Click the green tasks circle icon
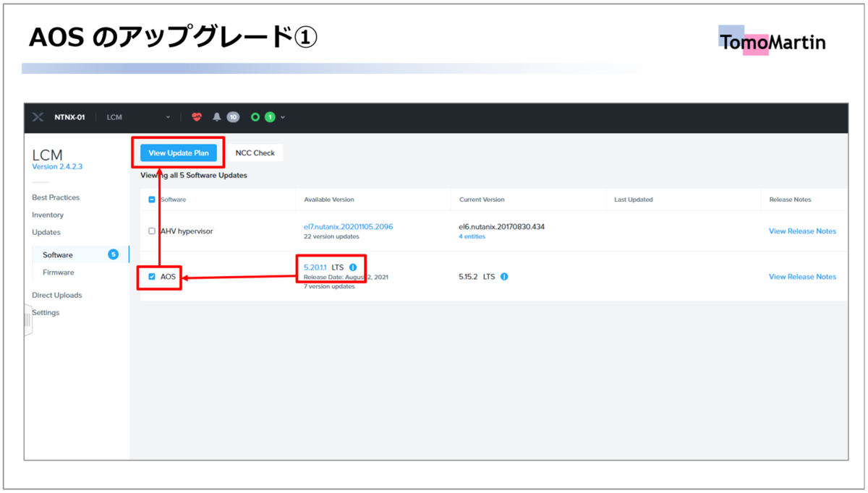 255,117
